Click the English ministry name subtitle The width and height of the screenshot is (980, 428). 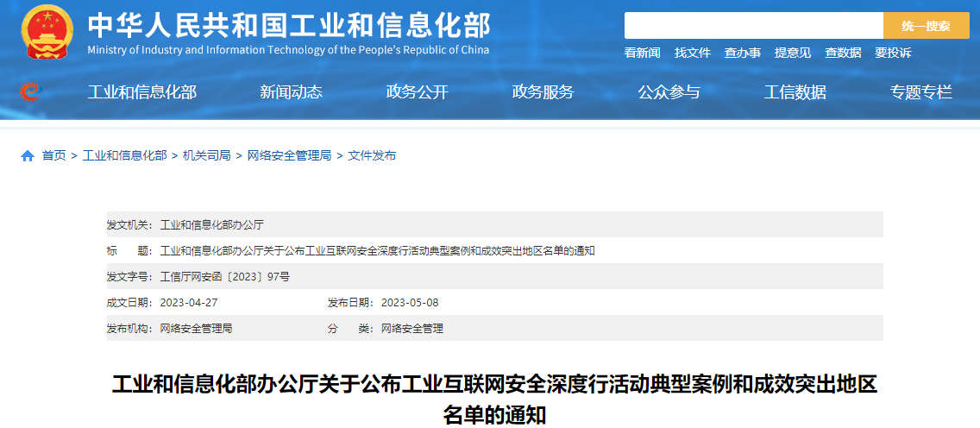pyautogui.click(x=288, y=51)
